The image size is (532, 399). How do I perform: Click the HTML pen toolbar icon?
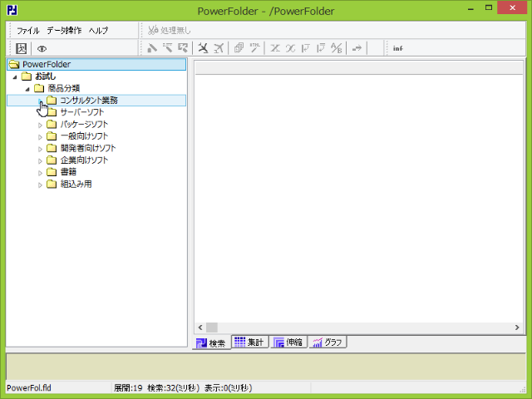[255, 48]
